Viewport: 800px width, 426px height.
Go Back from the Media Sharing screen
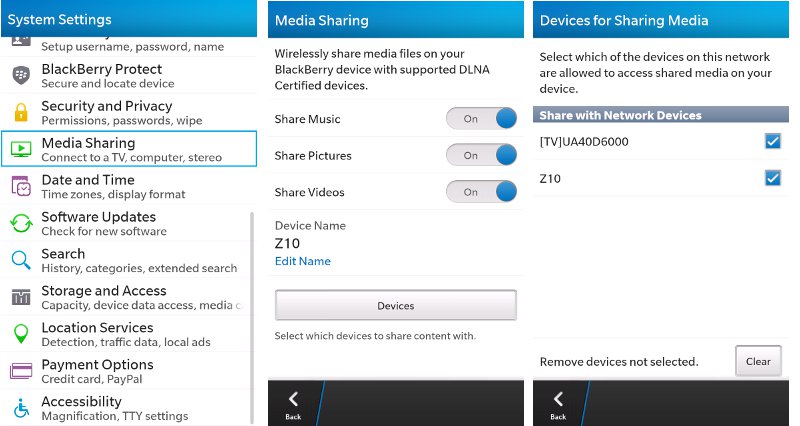tap(293, 404)
